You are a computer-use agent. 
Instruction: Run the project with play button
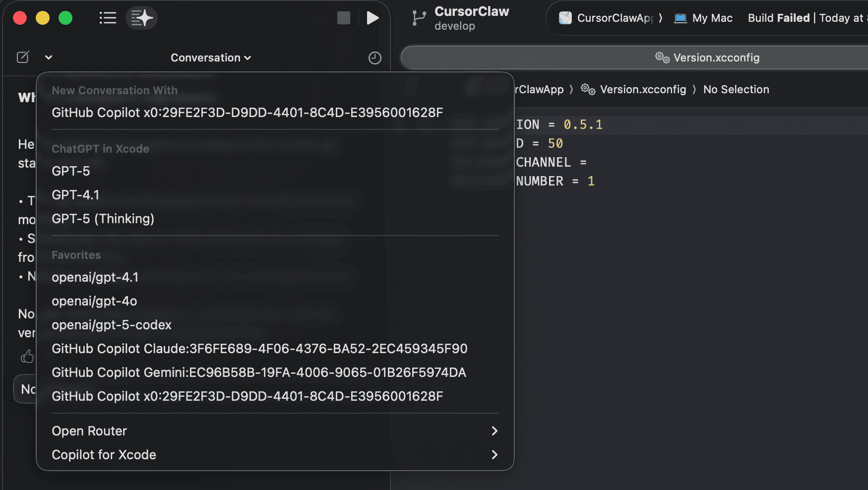[x=372, y=18]
